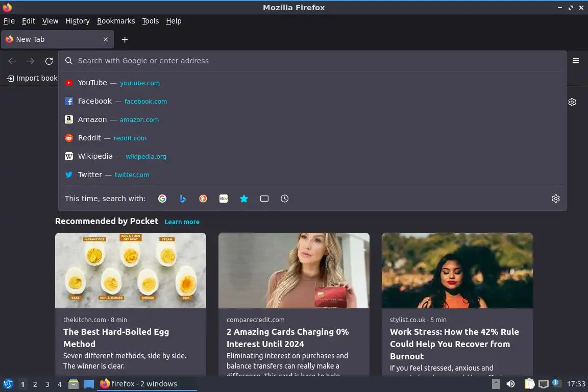This screenshot has width=588, height=392.
Task: Open network monitor tray icon
Action: tap(544, 384)
